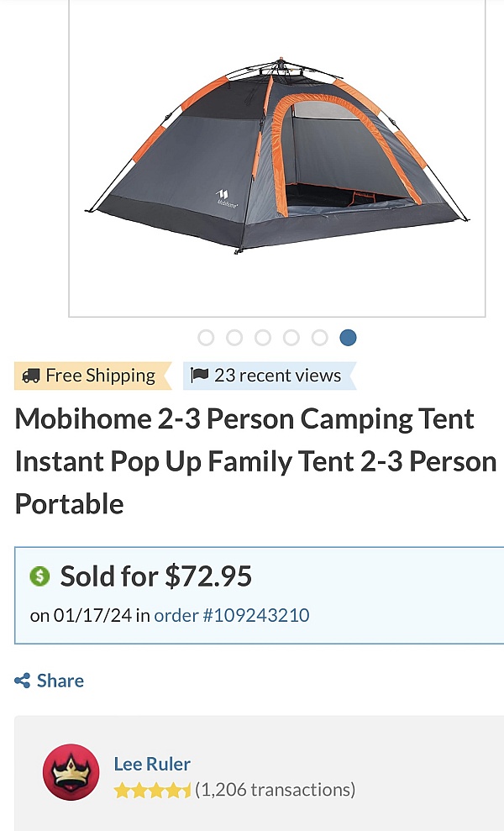Screen dimensions: 504x831
Task: Click the Free Shipping truck icon
Action: point(31,376)
